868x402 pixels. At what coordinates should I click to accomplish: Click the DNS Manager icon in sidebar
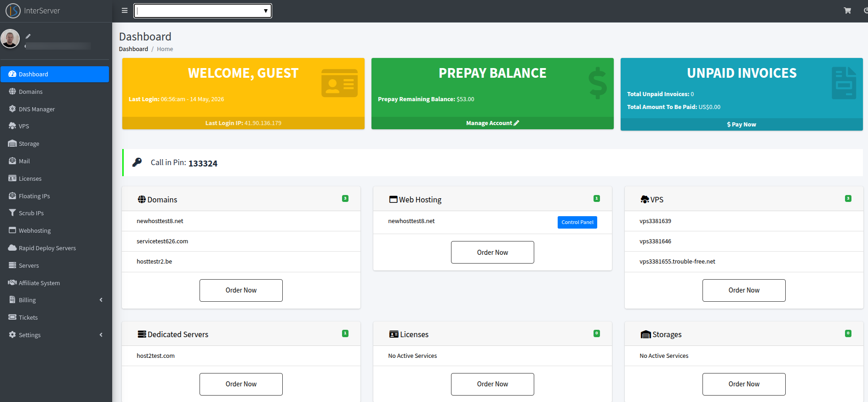pos(12,109)
